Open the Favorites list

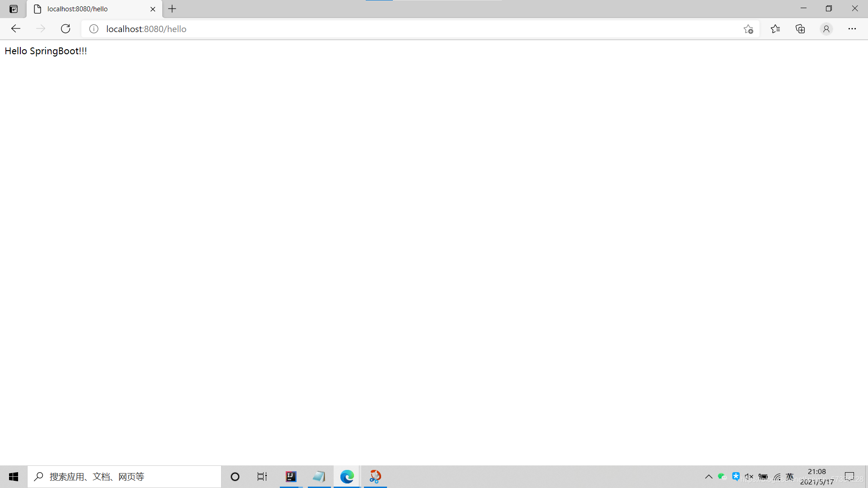(x=775, y=29)
